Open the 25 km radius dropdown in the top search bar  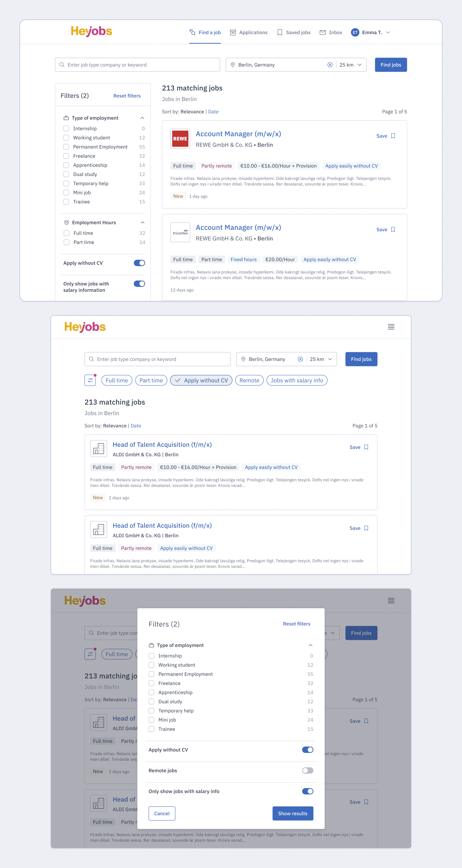click(x=350, y=65)
